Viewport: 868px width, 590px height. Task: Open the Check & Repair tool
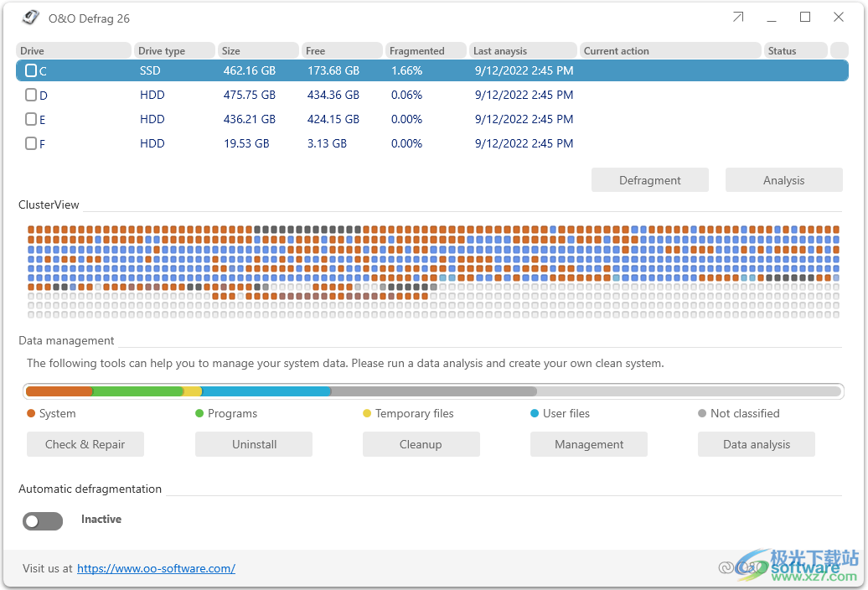point(85,444)
